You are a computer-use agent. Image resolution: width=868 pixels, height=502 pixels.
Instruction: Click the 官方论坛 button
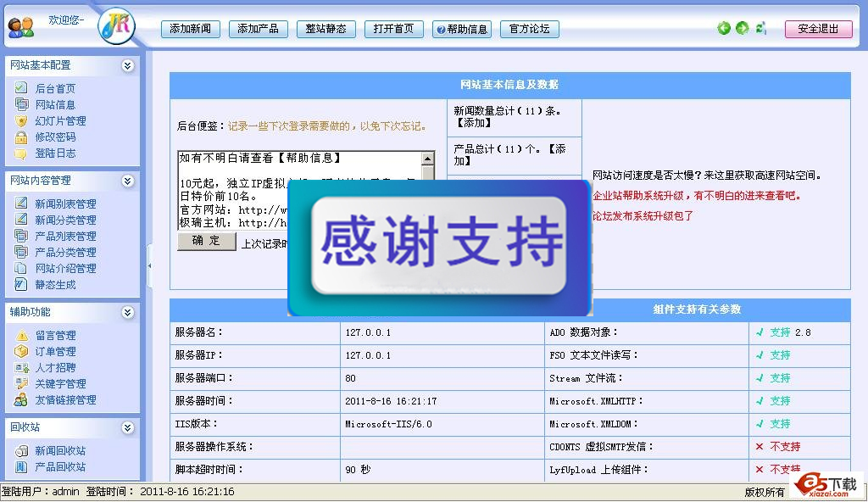pyautogui.click(x=529, y=29)
